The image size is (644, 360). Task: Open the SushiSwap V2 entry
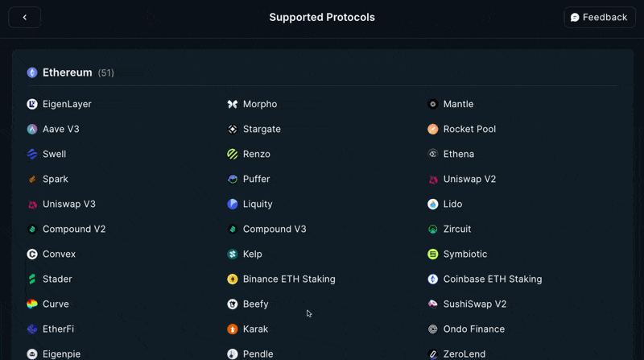tap(467, 304)
